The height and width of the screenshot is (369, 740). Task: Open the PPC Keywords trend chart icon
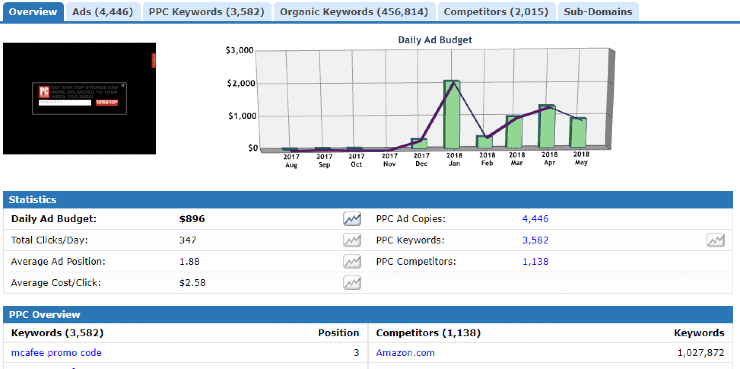[x=715, y=240]
